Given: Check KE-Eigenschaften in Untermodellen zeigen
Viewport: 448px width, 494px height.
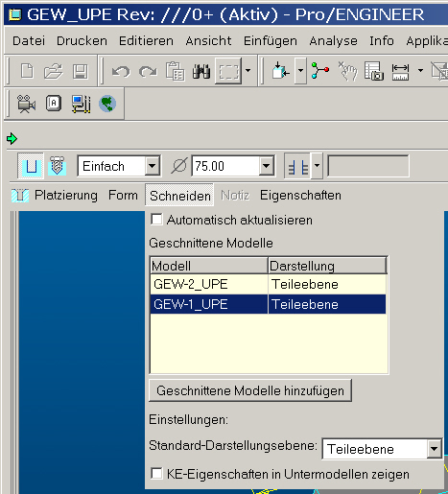Looking at the screenshot, I should click(x=156, y=474).
